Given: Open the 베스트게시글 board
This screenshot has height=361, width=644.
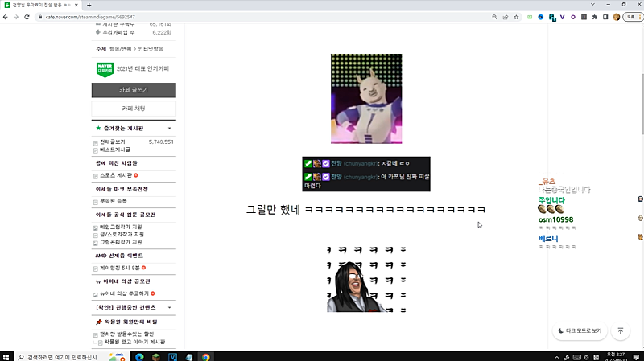Looking at the screenshot, I should click(x=114, y=150).
